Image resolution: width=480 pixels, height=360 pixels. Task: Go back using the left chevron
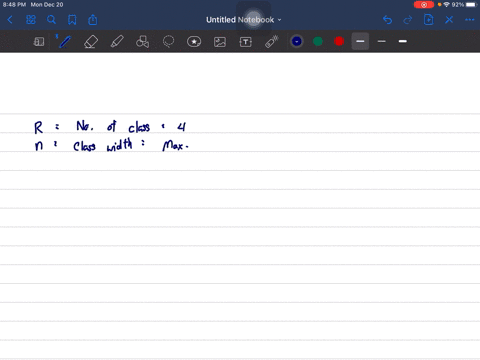point(10,20)
